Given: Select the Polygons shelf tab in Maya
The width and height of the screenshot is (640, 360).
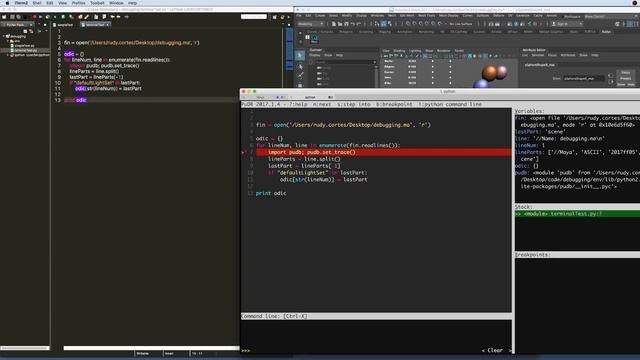Looking at the screenshot, I should point(346,31).
